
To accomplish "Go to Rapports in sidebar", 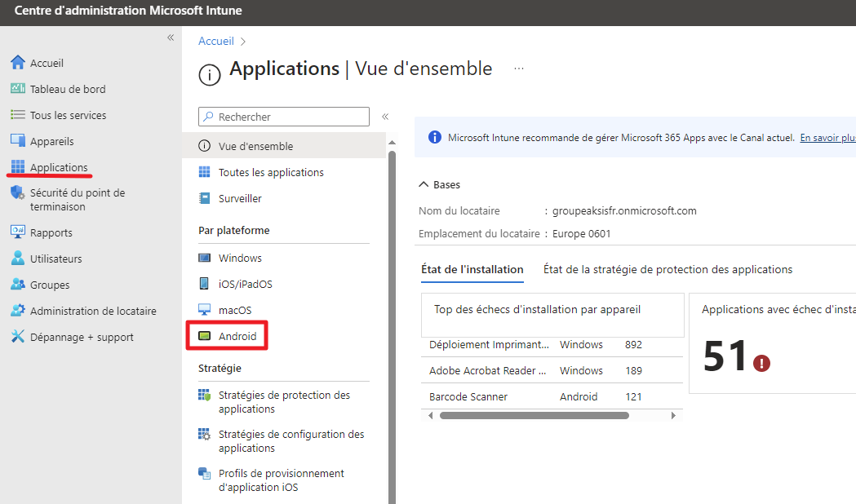I will point(51,232).
